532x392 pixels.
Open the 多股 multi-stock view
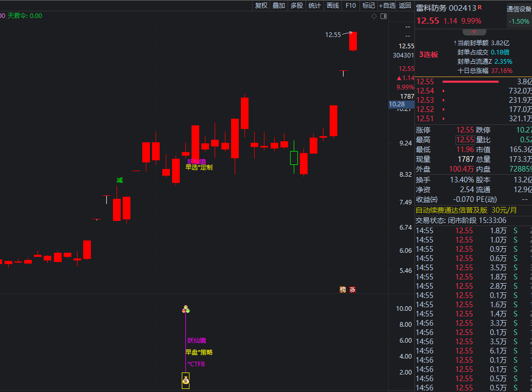(297, 6)
